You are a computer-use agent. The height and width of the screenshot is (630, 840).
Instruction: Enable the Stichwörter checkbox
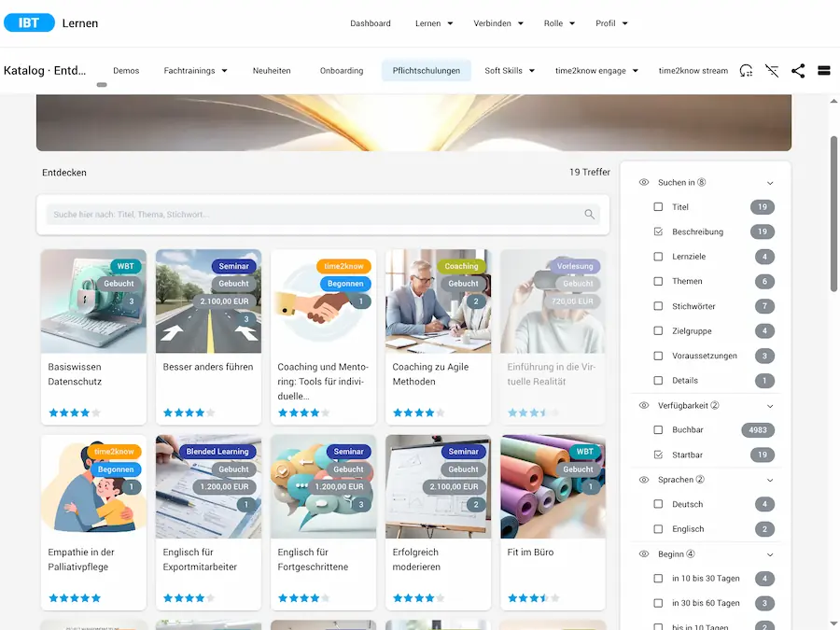pos(658,306)
